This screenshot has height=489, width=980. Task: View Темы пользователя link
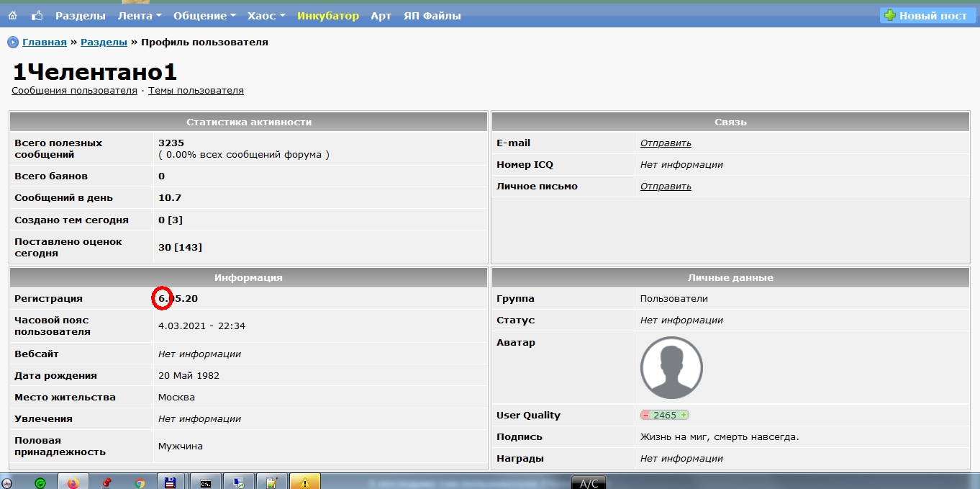click(196, 91)
